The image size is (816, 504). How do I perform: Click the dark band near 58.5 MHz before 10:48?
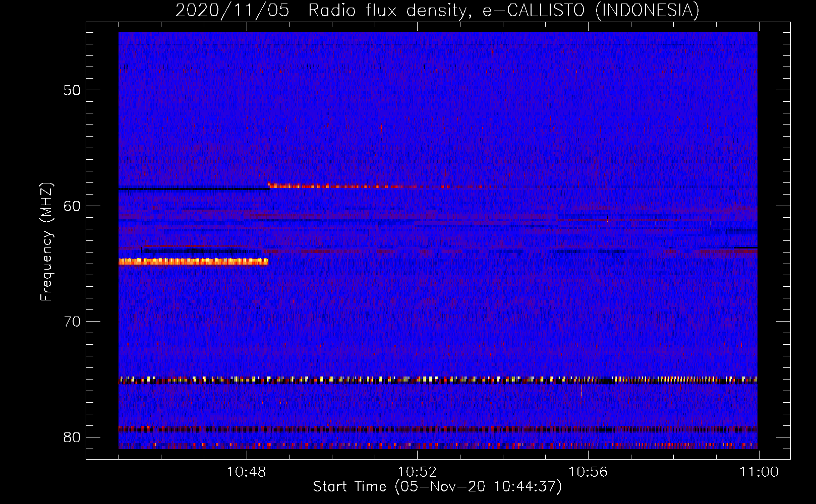click(194, 190)
